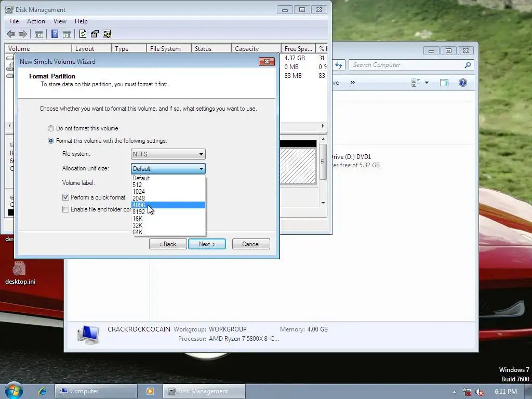Open the Properties toolbar icon in Disk Management

(95, 34)
